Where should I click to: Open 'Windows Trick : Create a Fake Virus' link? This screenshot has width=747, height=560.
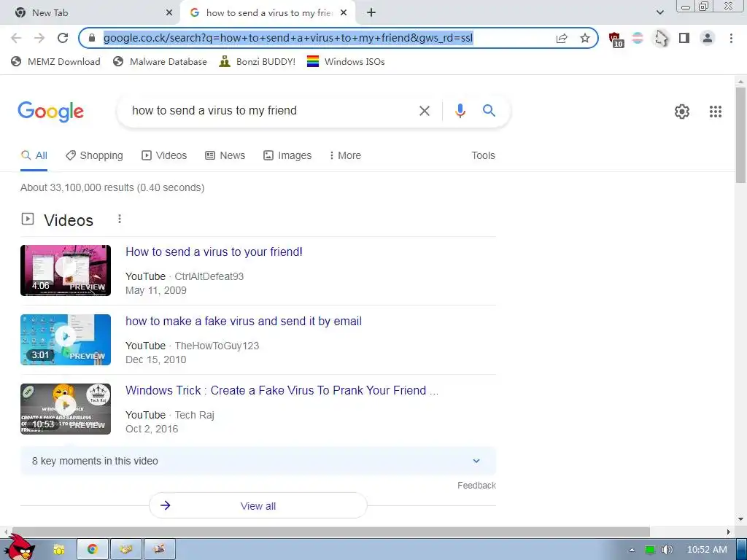click(x=282, y=391)
